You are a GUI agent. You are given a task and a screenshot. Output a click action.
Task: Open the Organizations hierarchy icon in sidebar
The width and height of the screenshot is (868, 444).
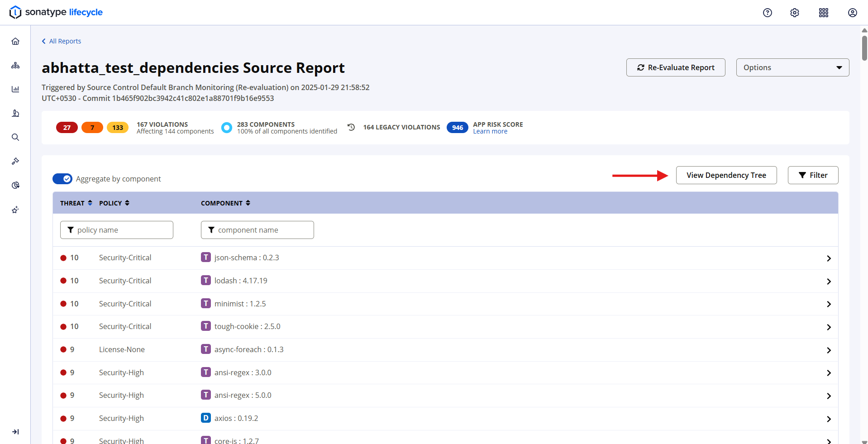pyautogui.click(x=15, y=66)
